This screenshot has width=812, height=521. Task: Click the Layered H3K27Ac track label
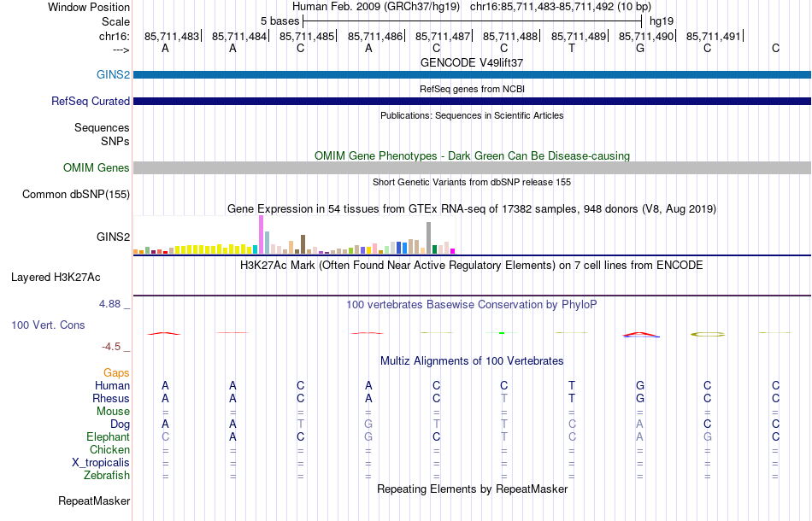56,278
